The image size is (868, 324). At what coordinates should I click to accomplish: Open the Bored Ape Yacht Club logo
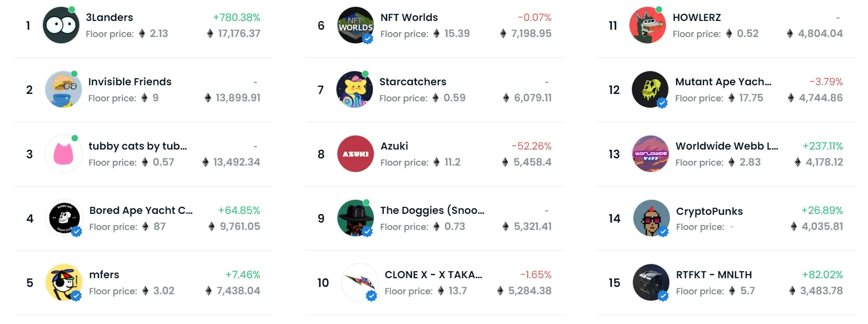coord(64,218)
